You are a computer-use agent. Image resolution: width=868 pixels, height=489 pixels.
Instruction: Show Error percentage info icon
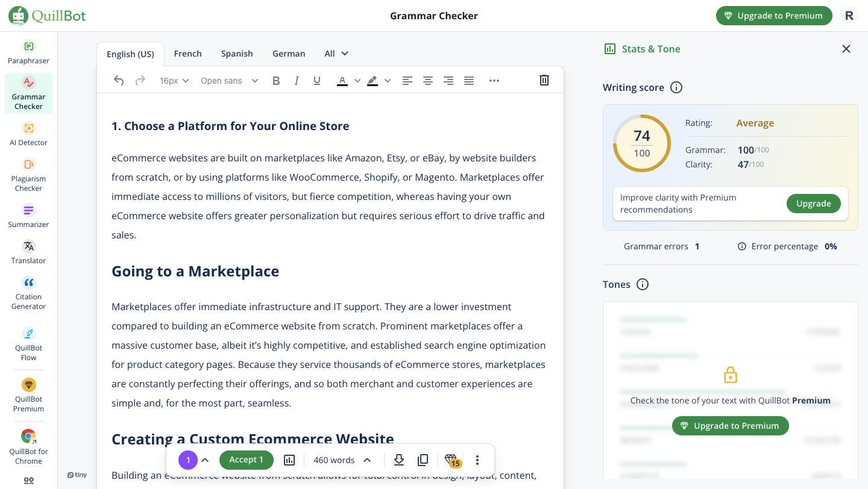click(742, 246)
